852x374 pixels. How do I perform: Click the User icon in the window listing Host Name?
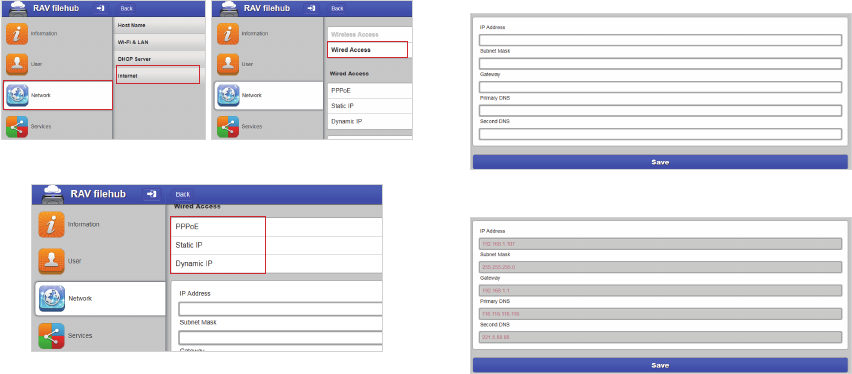coord(16,64)
